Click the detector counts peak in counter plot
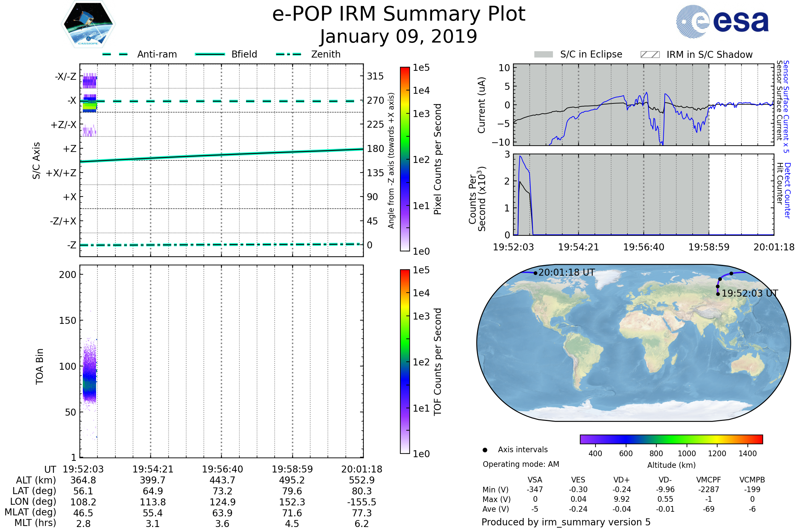The height and width of the screenshot is (532, 798). coord(520,157)
